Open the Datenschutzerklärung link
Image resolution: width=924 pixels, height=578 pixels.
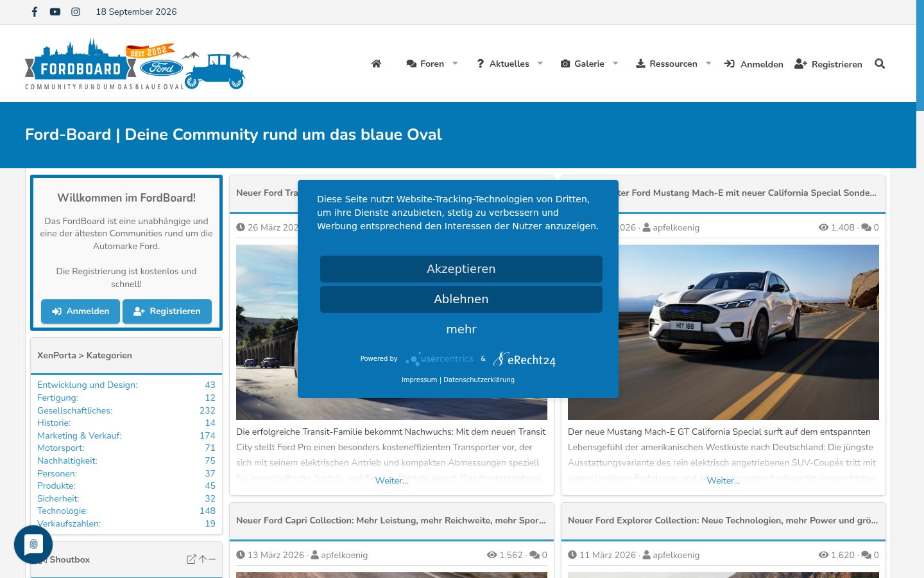pos(479,380)
